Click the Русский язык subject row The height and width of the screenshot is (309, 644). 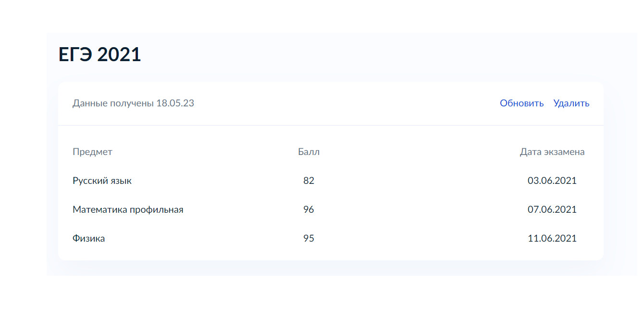pyautogui.click(x=102, y=181)
